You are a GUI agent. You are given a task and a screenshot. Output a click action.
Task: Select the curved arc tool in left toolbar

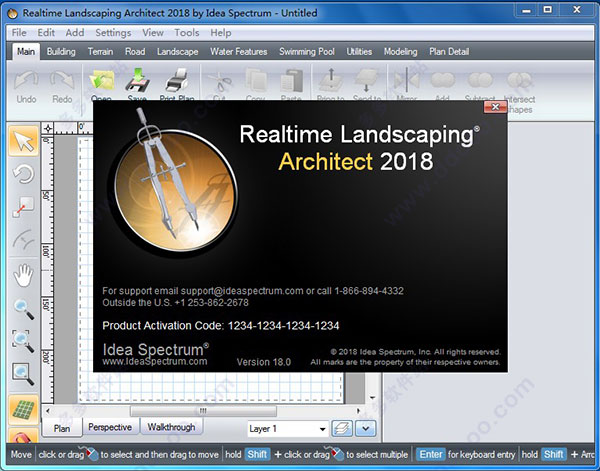(23, 240)
